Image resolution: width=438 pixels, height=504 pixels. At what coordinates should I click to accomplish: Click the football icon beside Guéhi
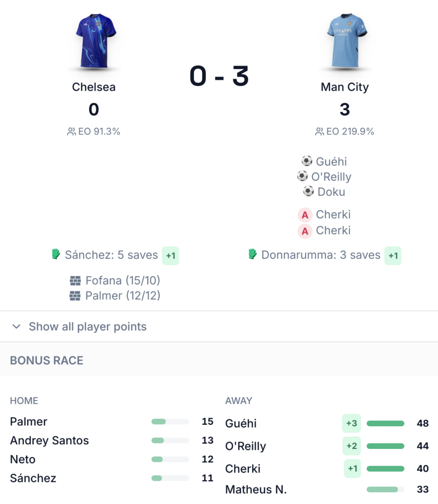(x=307, y=161)
